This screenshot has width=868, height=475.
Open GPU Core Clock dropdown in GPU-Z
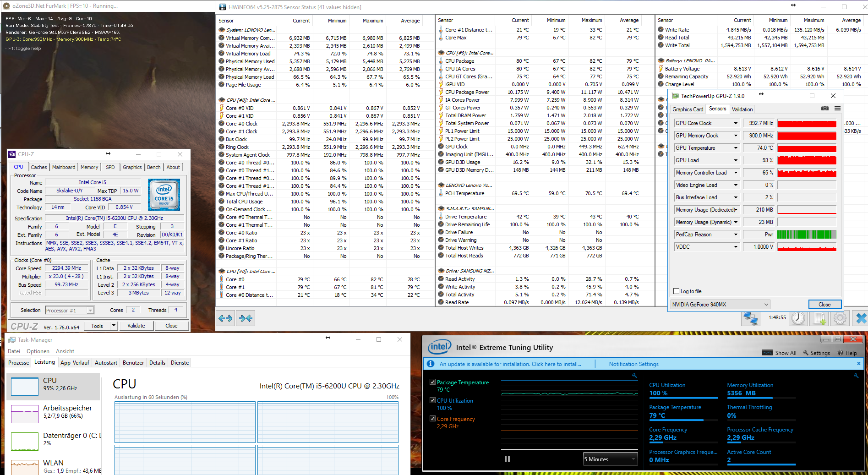[x=736, y=123]
